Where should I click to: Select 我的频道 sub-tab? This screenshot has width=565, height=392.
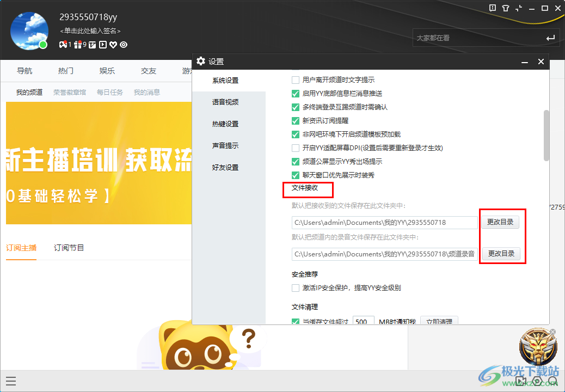tap(29, 92)
